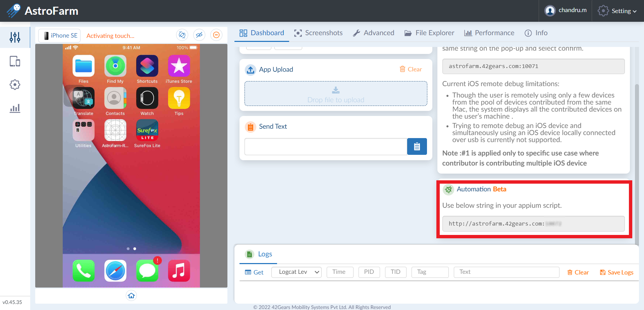Launch the Tips app
The image size is (644, 310).
[x=179, y=98]
